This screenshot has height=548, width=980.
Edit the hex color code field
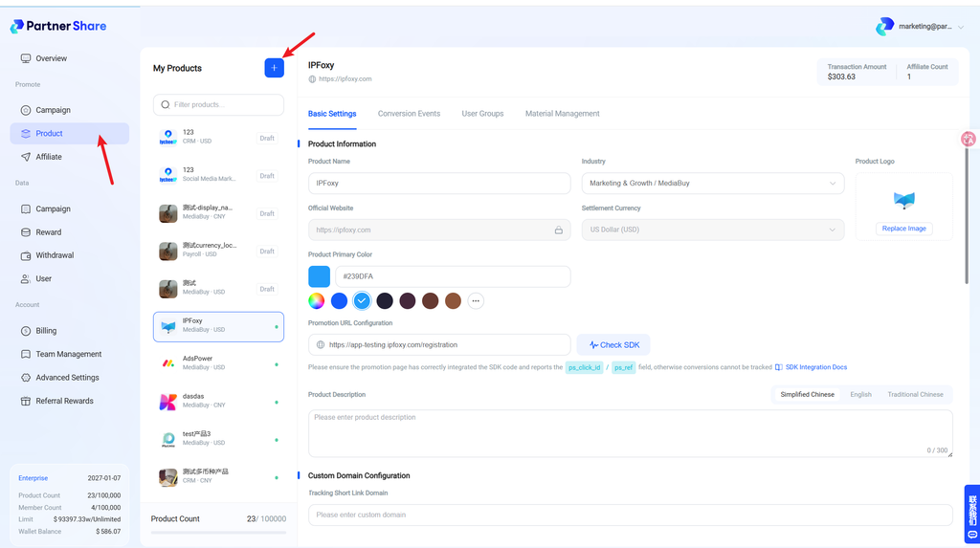click(453, 276)
